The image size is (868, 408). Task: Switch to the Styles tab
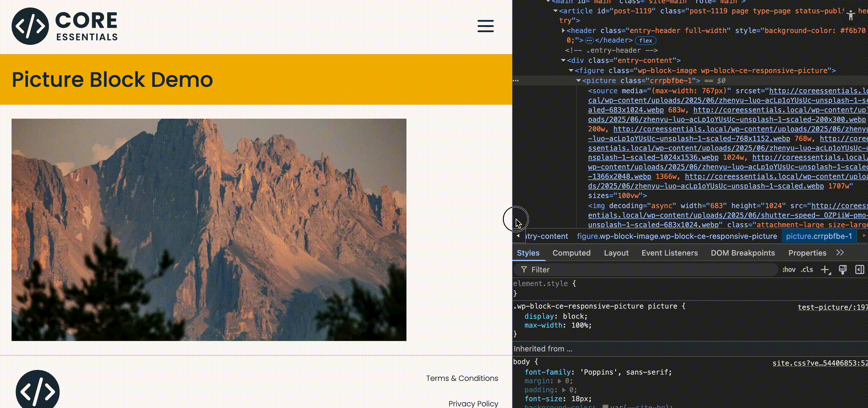528,253
